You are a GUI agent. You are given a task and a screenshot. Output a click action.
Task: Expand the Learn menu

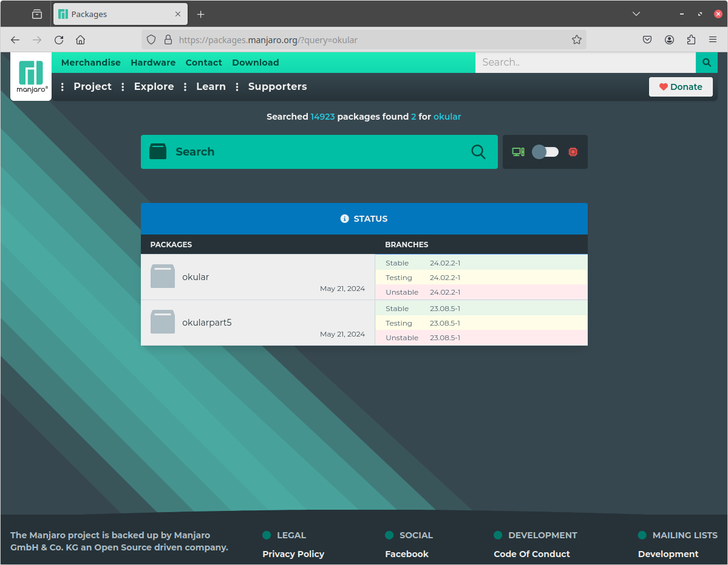pyautogui.click(x=211, y=86)
